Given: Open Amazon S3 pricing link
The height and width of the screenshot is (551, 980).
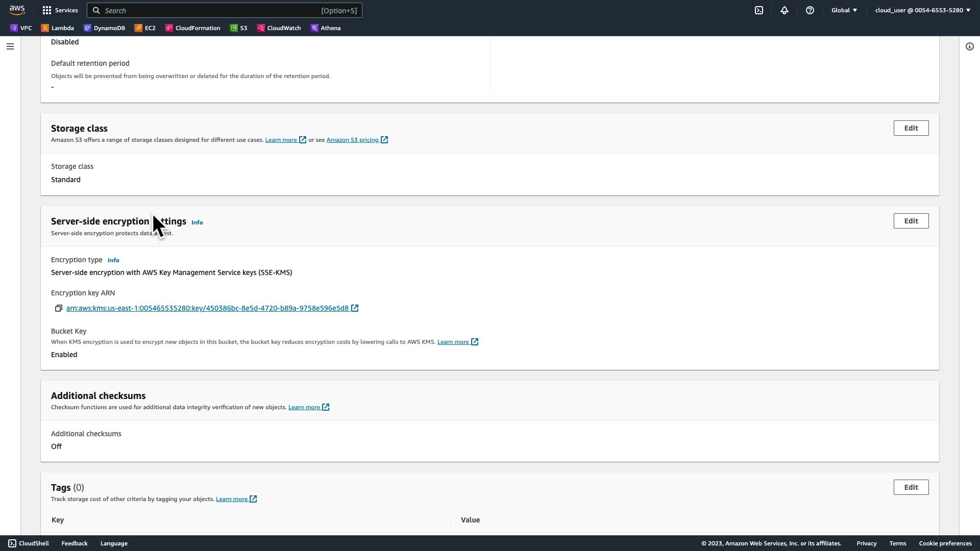Looking at the screenshot, I should (x=352, y=140).
